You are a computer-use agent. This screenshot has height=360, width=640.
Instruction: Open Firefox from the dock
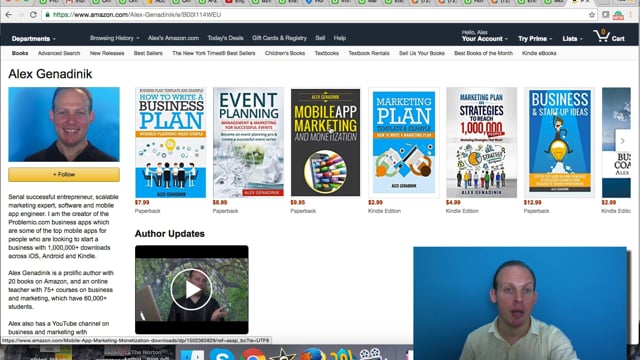(x=313, y=354)
